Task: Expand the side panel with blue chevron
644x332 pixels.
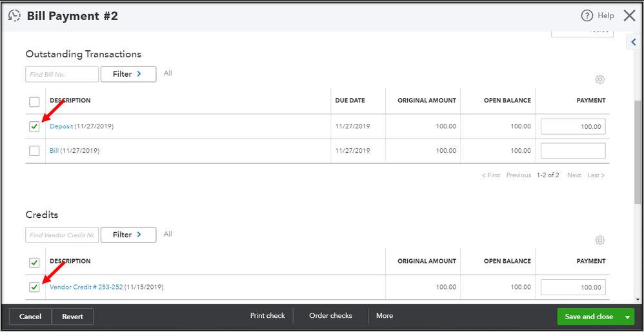Action: 633,41
